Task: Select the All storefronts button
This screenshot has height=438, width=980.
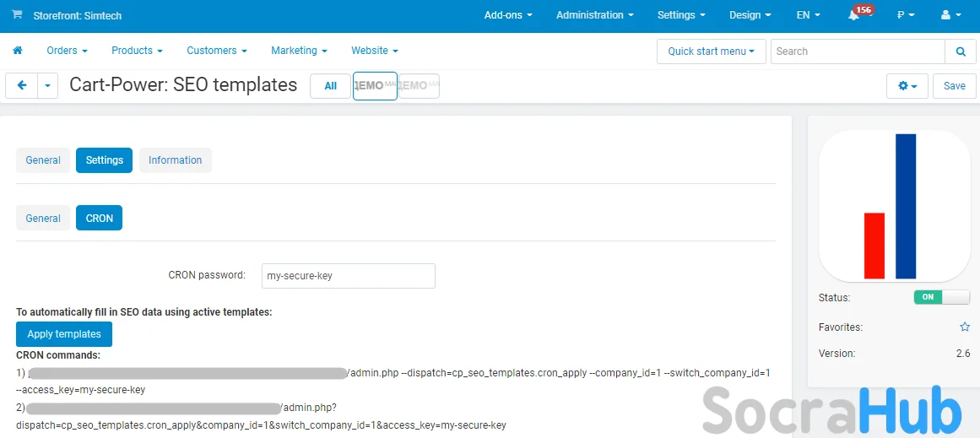Action: tap(330, 86)
